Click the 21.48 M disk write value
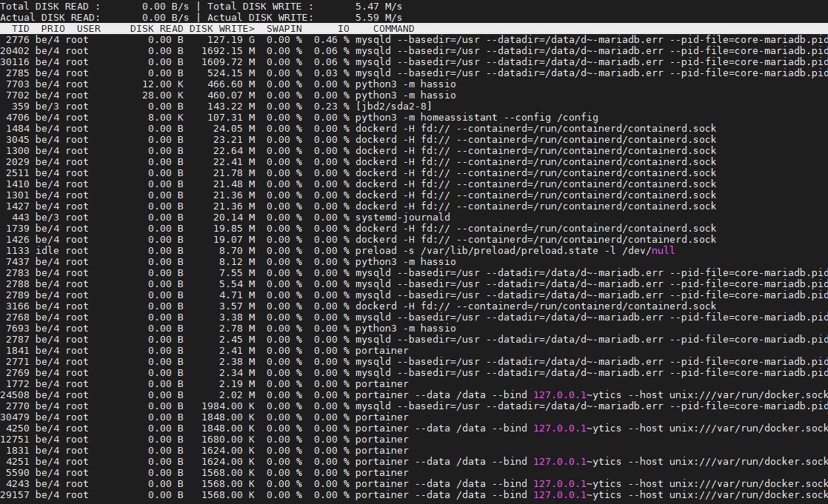Viewport: 828px width, 504px height. pos(235,184)
